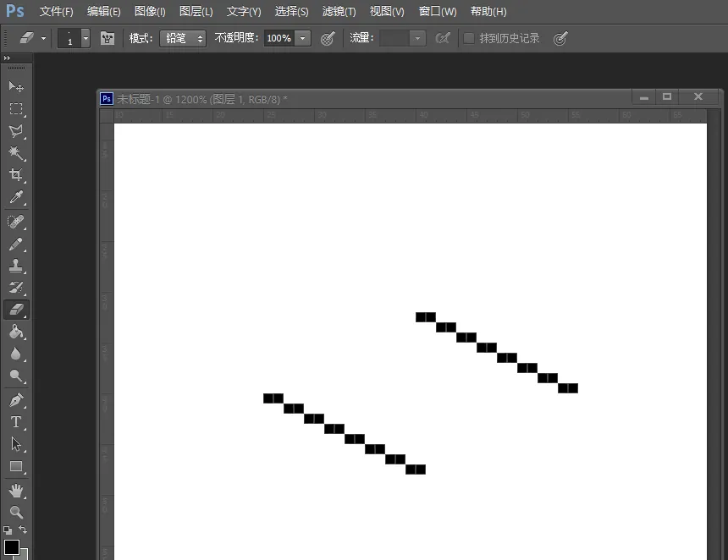
Task: Pick the Polygonal Lasso tool
Action: tap(16, 131)
